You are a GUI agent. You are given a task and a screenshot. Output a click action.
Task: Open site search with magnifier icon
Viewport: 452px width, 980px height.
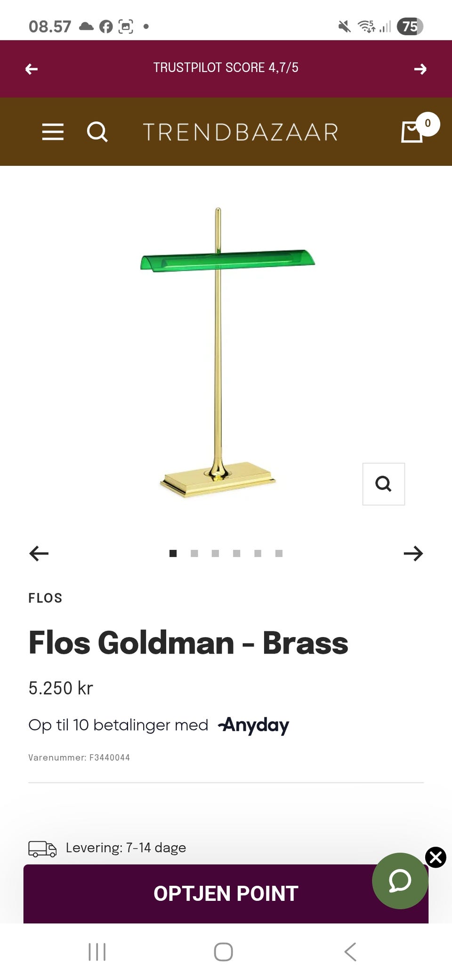tap(97, 132)
